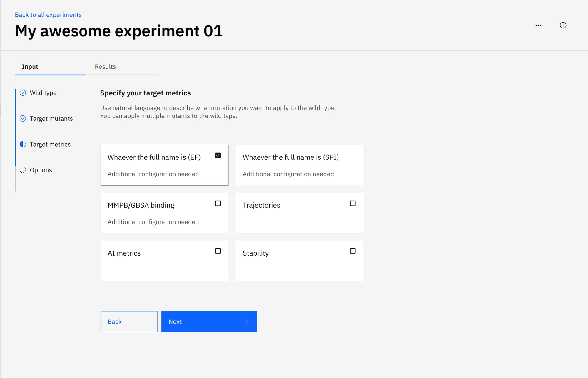The width and height of the screenshot is (588, 378).
Task: Tick the AI metrics checkbox
Action: pos(218,251)
